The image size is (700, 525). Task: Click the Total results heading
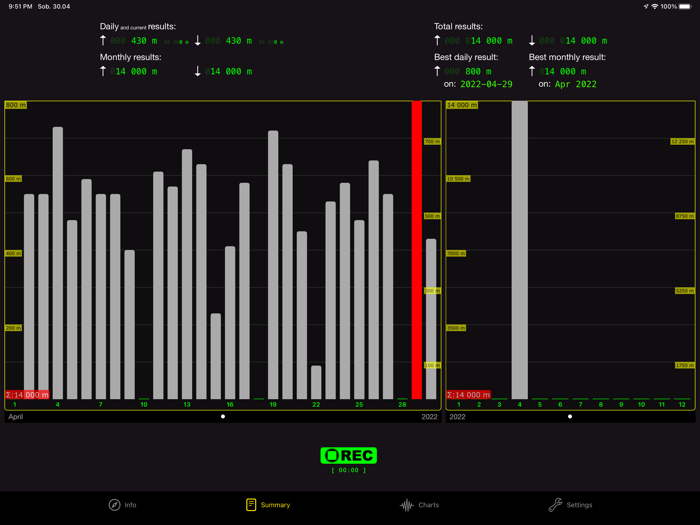tap(458, 27)
